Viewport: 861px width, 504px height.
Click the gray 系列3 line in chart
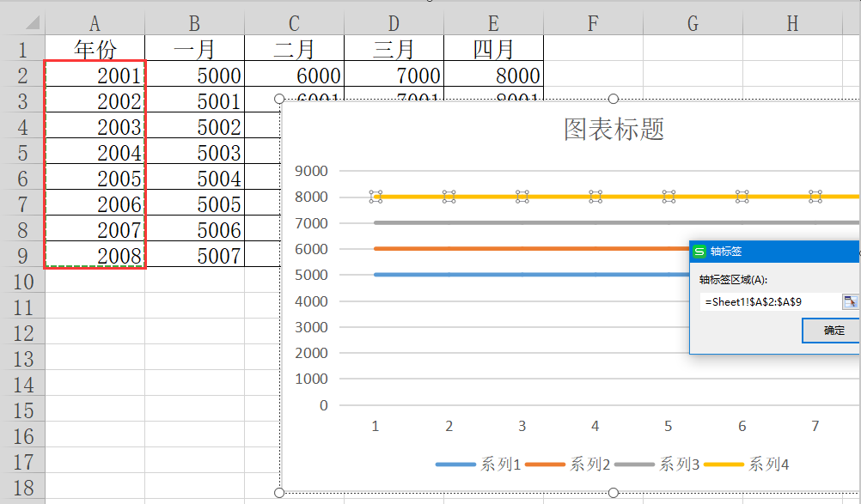[x=615, y=222]
